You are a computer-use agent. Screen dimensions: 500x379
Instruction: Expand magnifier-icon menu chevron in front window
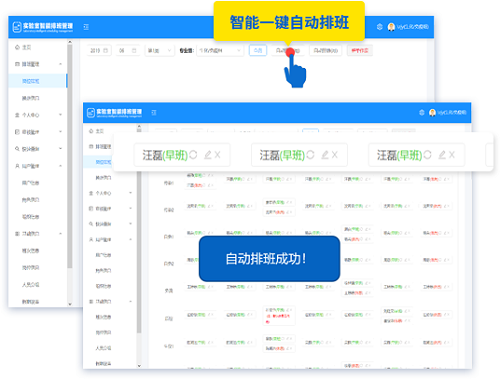pyautogui.click(x=130, y=224)
